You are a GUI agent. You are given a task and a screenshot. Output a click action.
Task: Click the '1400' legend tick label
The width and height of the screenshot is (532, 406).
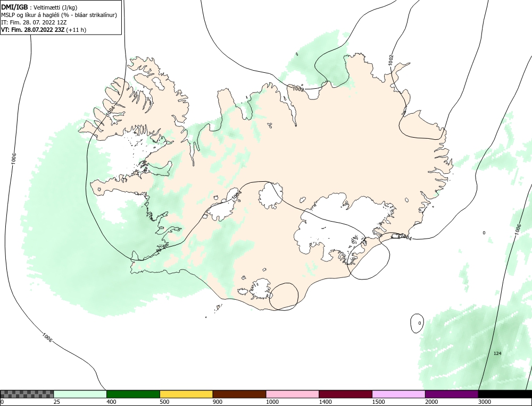coord(326,402)
